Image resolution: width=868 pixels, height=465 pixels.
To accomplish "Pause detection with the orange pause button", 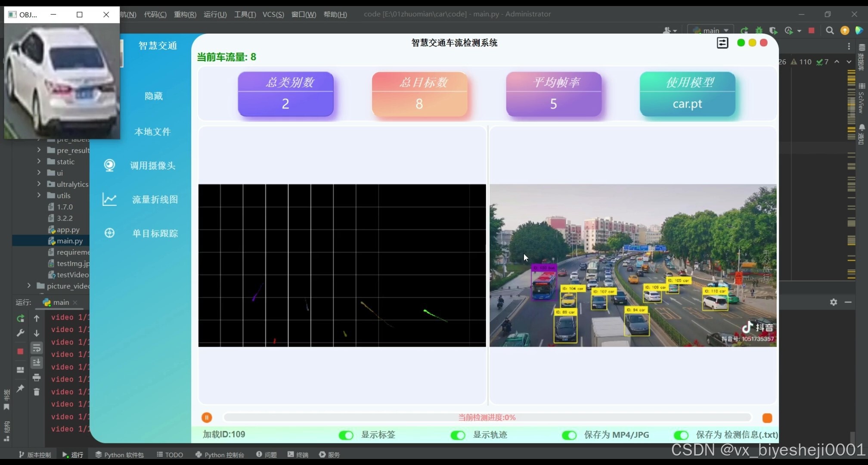I will (x=207, y=418).
